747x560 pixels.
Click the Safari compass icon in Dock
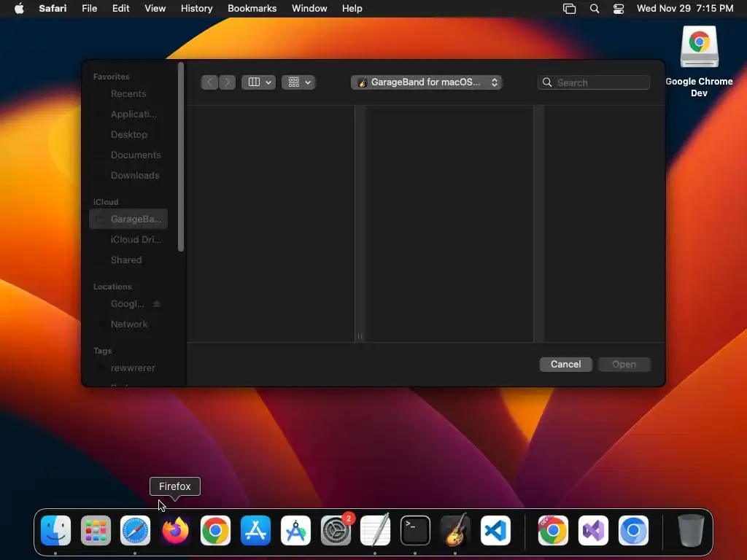click(x=135, y=530)
